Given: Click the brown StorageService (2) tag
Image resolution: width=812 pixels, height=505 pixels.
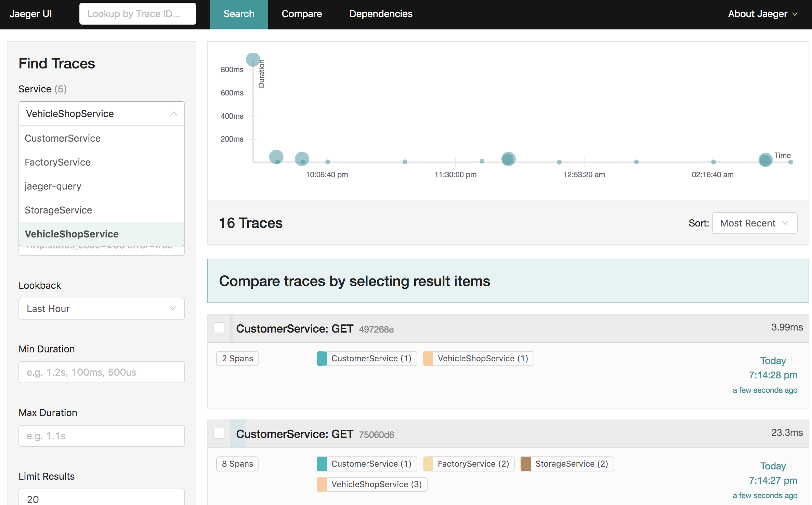Looking at the screenshot, I should click(x=567, y=464).
